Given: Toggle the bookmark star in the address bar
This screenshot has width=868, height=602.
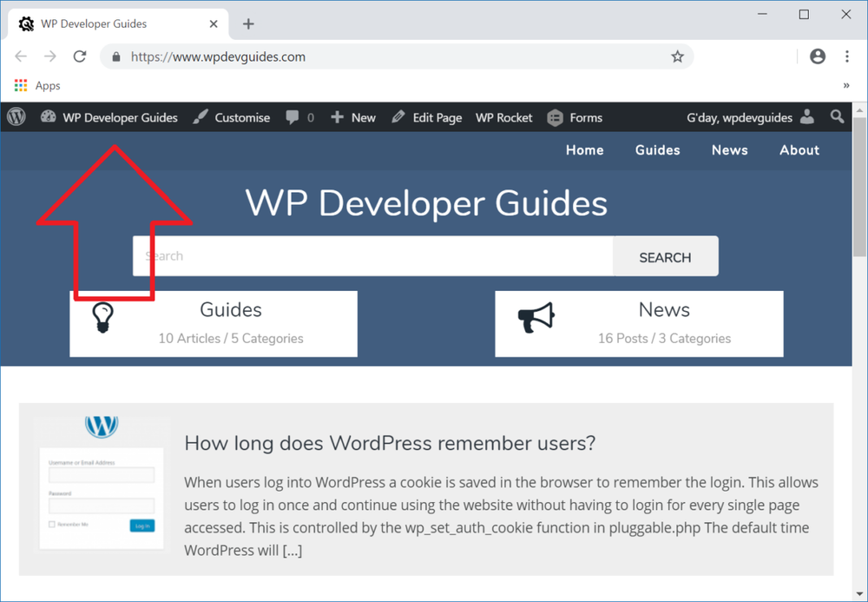Looking at the screenshot, I should 677,56.
